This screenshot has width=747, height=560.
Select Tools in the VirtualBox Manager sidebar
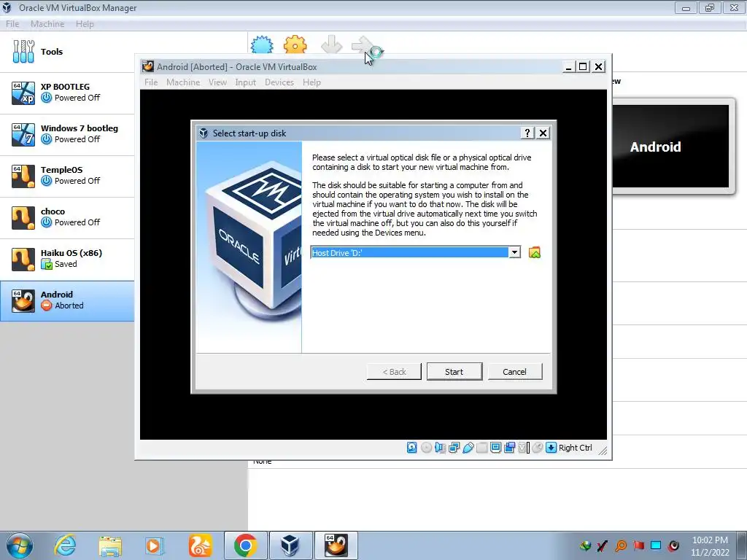66,52
